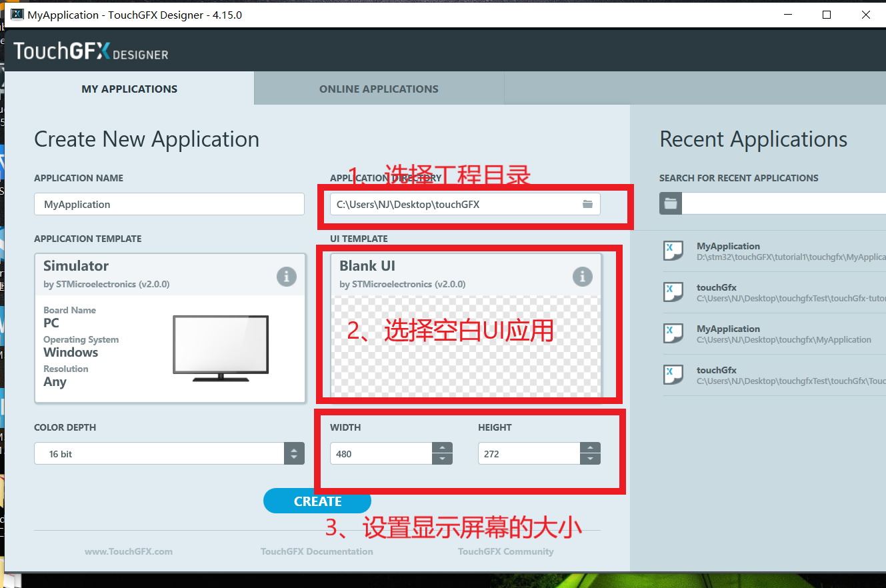Visit the TouchGFX Community link
Image resolution: width=886 pixels, height=588 pixels.
coord(505,551)
